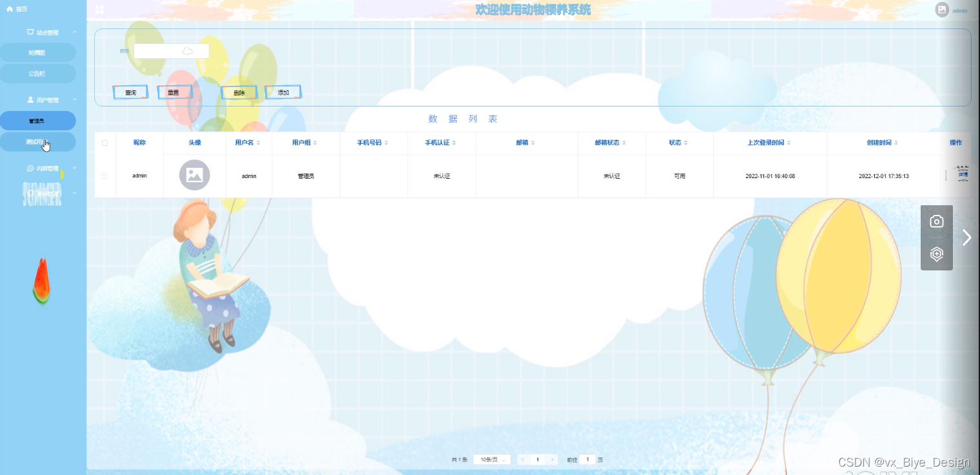Click the 删除 delete button
The image size is (980, 475).
click(x=239, y=92)
